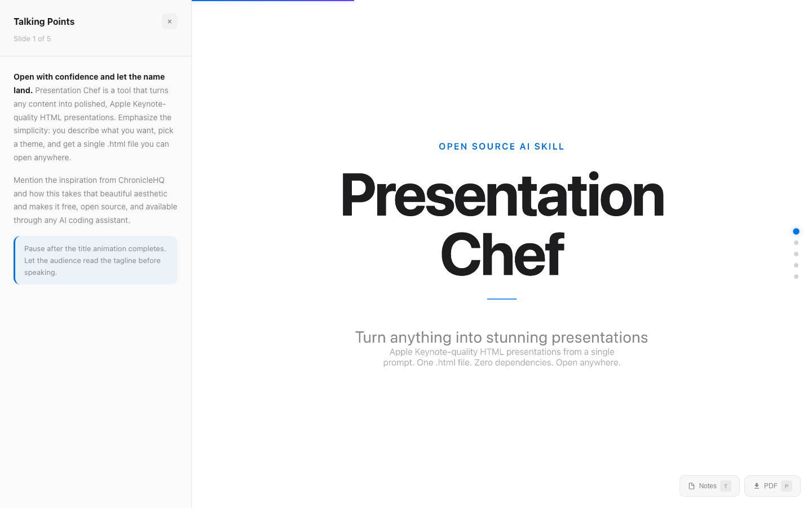
Task: Click the 'Pause after the title animation' tip box
Action: click(x=95, y=260)
